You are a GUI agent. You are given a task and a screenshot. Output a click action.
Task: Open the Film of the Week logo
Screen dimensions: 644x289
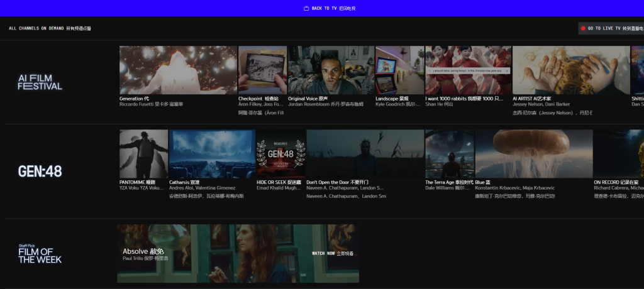[x=40, y=254]
